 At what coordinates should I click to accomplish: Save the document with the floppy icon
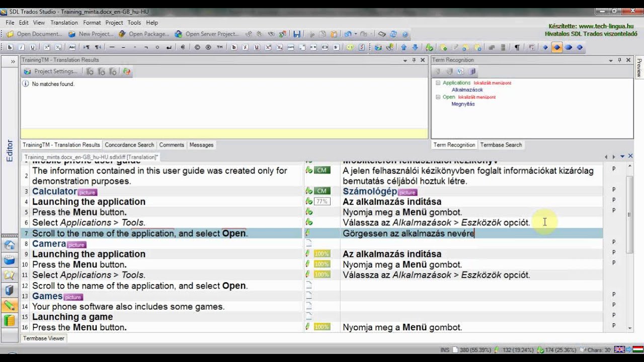[x=297, y=34]
